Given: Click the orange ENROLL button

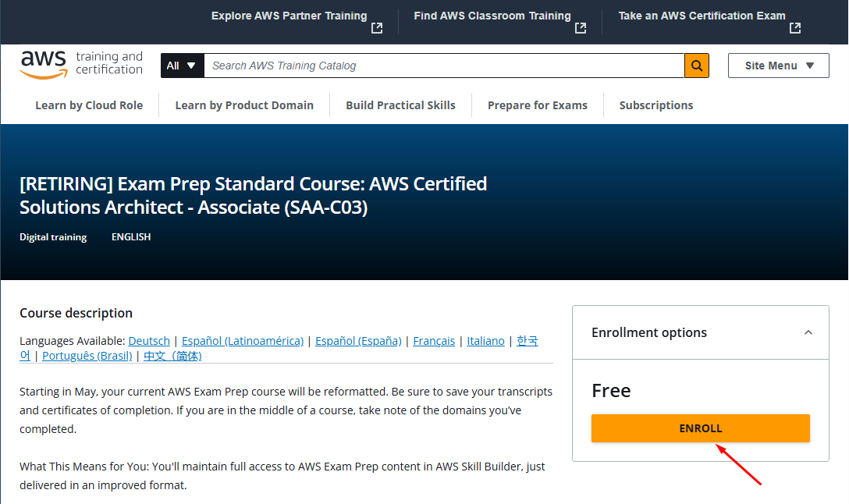Looking at the screenshot, I should [x=700, y=428].
